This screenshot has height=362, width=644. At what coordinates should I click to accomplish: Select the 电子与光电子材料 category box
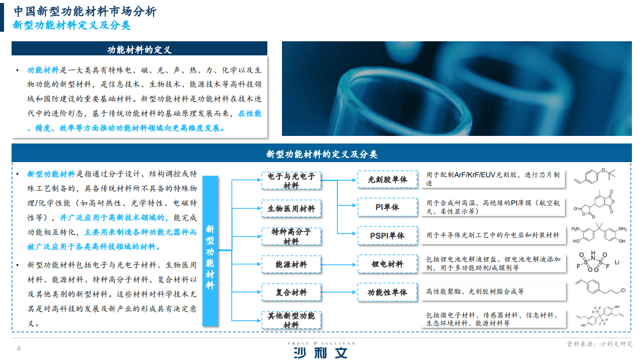point(291,181)
